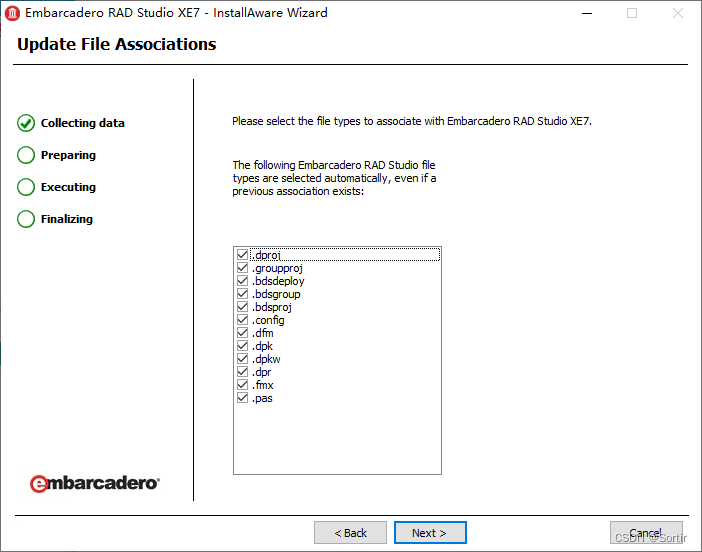The image size is (702, 552).
Task: Click the Finalizing step circle icon
Action: tap(26, 219)
